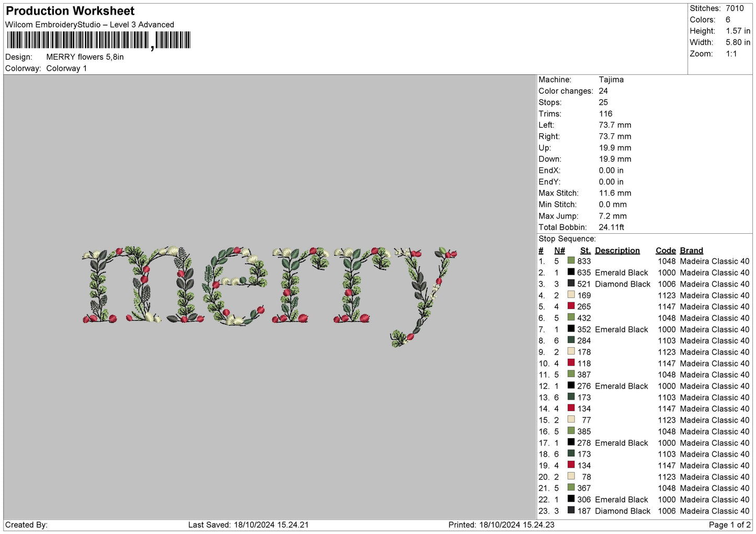Click the Colors value 6
Viewport: 756px width, 534px height.
coord(728,20)
